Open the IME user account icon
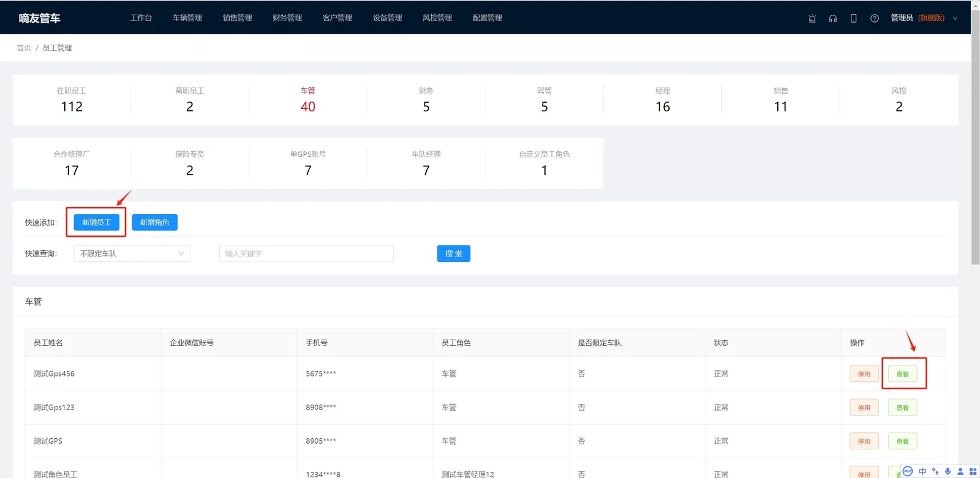Screen dimensions: 980x478 point(960,471)
